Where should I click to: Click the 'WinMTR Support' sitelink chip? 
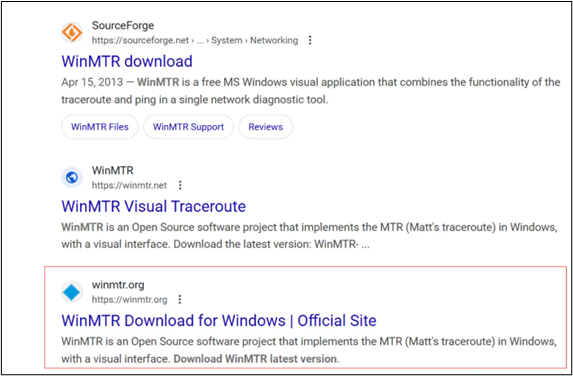[188, 127]
